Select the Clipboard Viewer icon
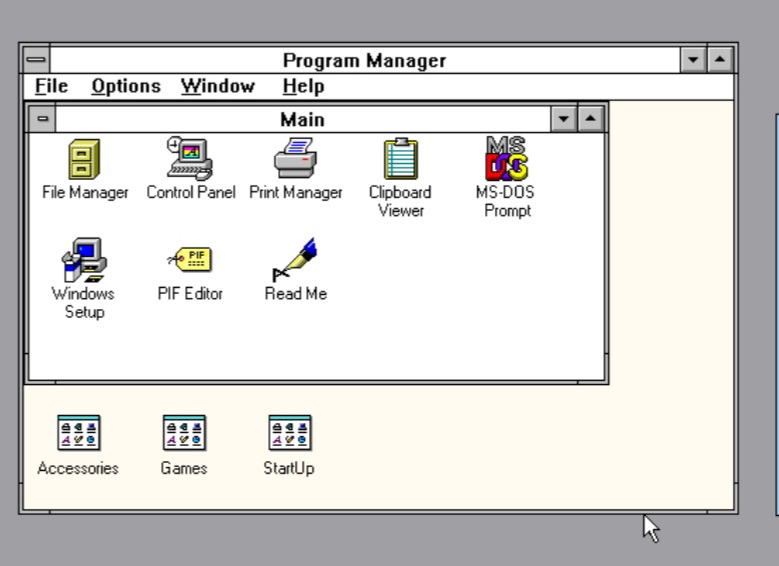This screenshot has width=779, height=566. point(401,159)
